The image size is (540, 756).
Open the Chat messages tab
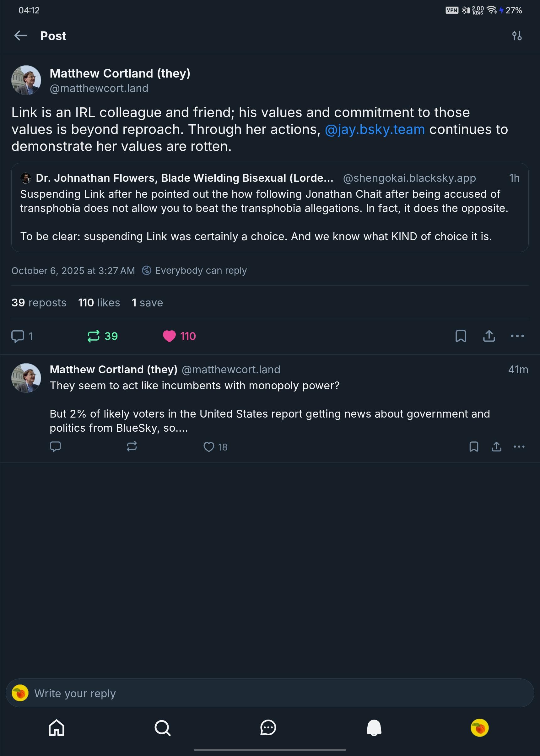(x=268, y=728)
